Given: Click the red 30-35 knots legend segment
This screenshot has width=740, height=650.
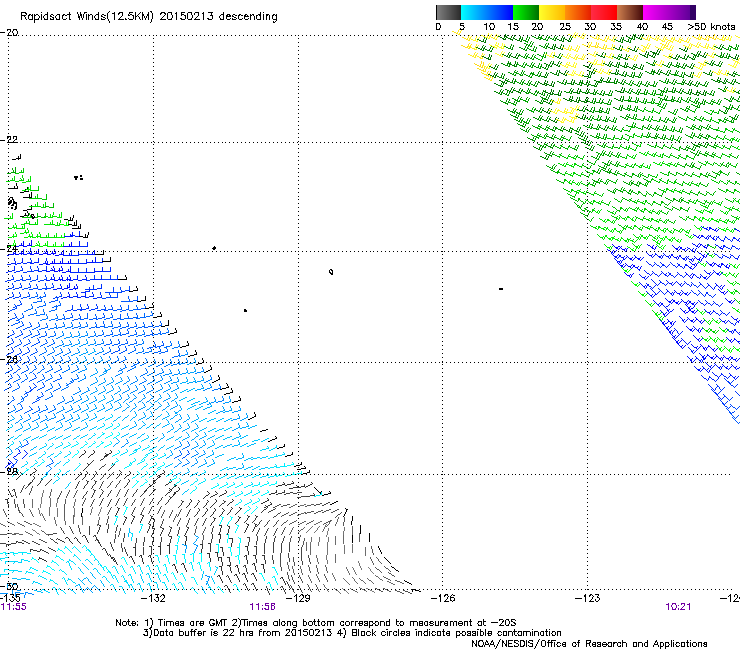Looking at the screenshot, I should 604,12.
